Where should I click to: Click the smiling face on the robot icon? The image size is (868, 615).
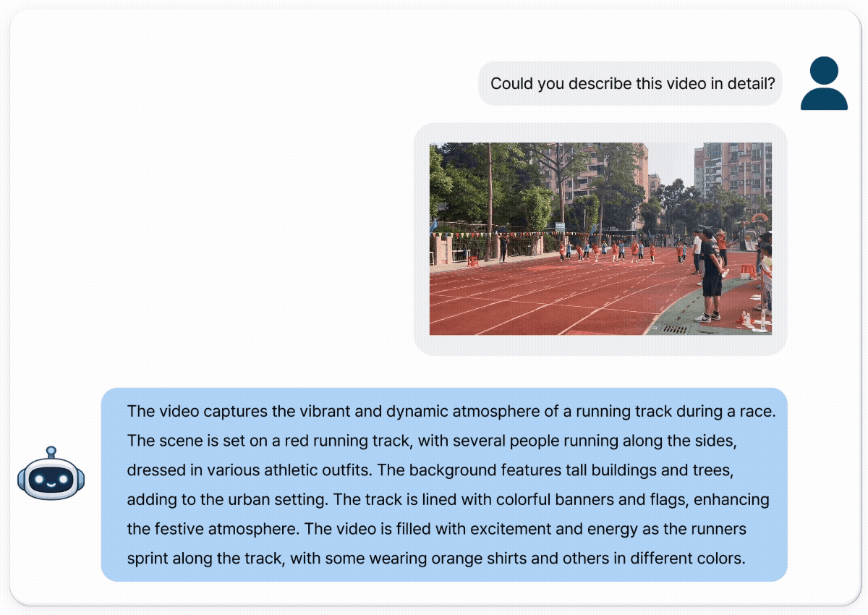(51, 483)
